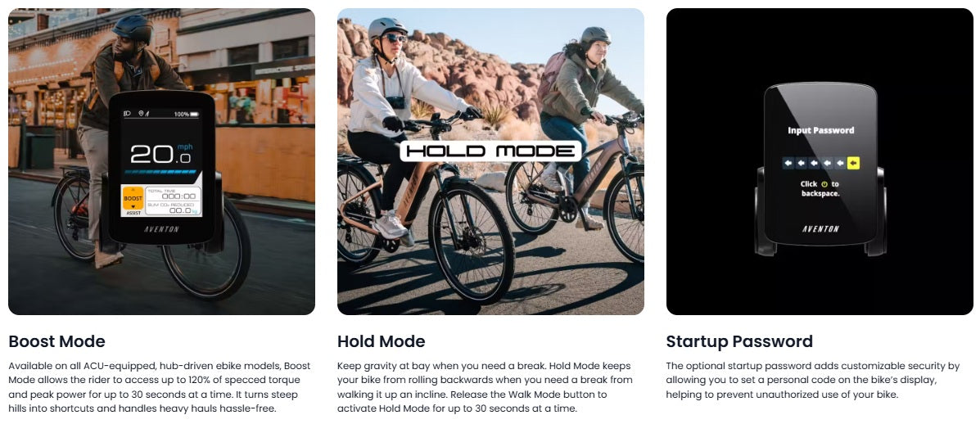The height and width of the screenshot is (433, 980).
Task: Click the Startup Password heading
Action: tap(739, 342)
